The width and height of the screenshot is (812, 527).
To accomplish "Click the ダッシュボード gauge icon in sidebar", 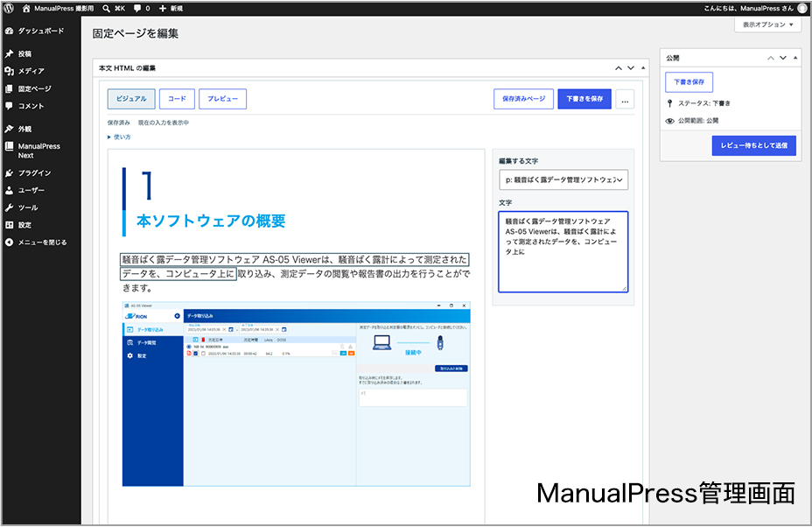I will (10, 32).
